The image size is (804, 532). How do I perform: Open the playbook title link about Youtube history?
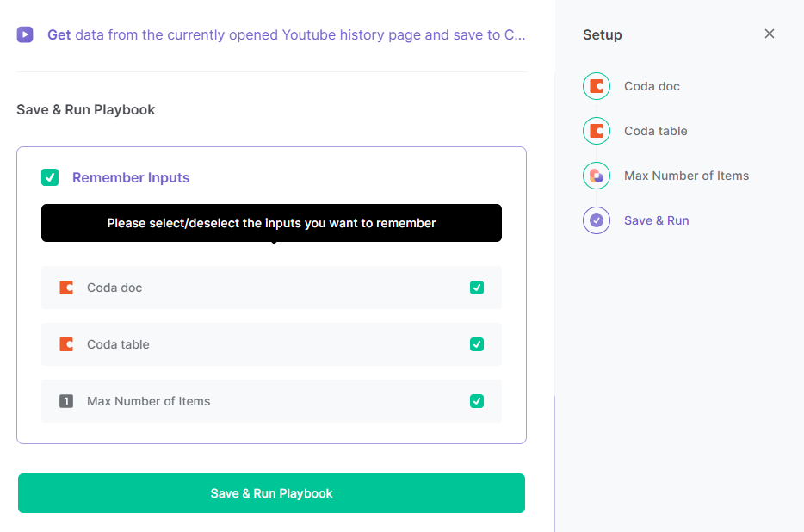(x=286, y=35)
